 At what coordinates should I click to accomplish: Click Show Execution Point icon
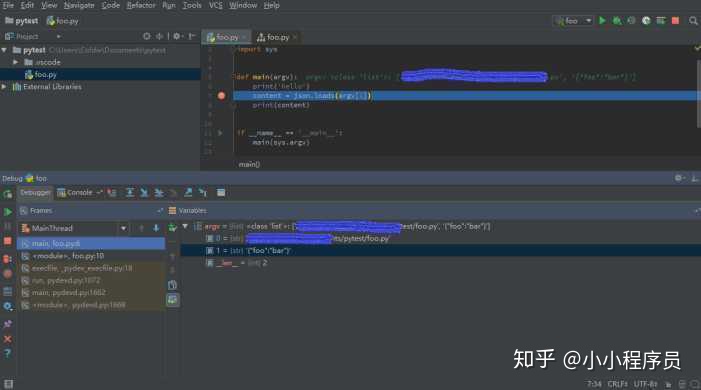tap(112, 193)
